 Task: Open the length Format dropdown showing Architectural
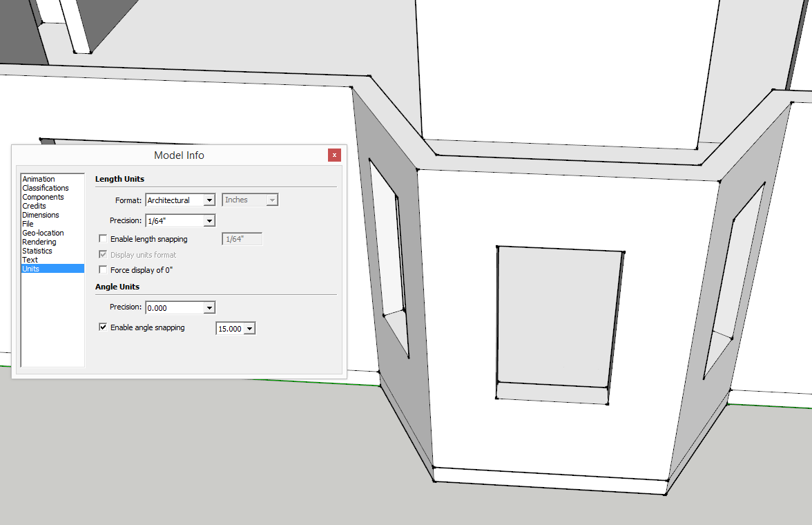(x=208, y=200)
